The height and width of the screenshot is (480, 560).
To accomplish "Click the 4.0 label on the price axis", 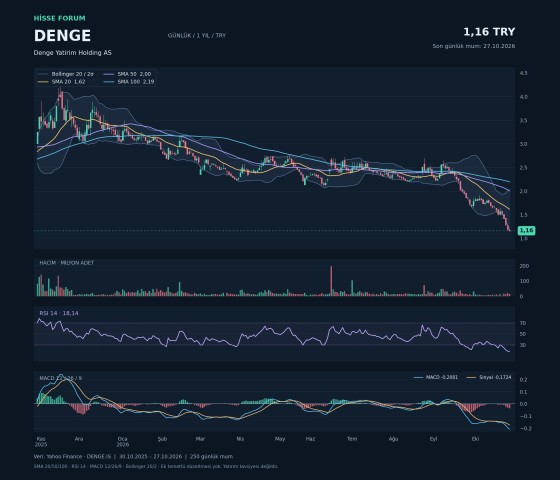I will click(x=524, y=97).
